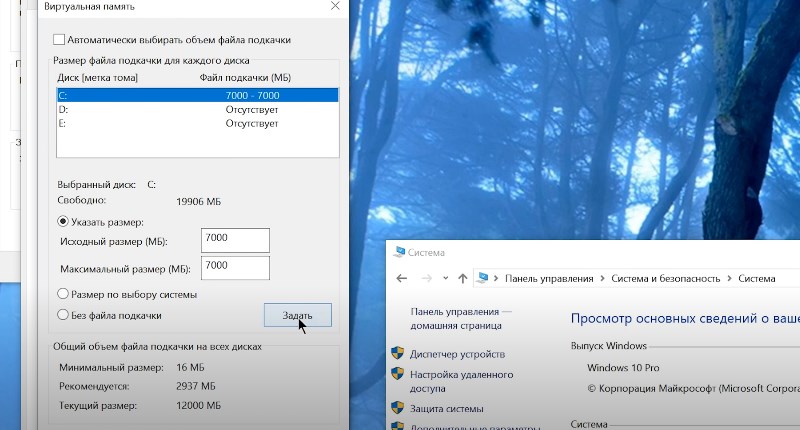Choose the Без файла подкачки radio button
The image size is (800, 430).
click(x=63, y=315)
